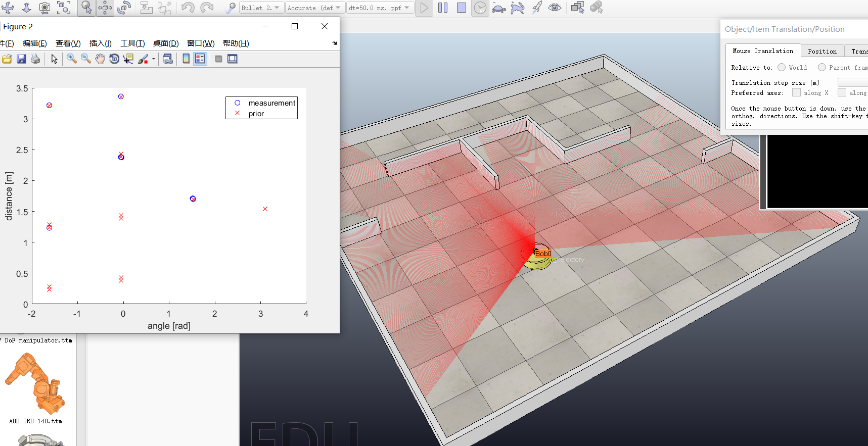Viewport: 868px width, 446px height.
Task: Hide plot tools in Figure 2 toolbar
Action: click(218, 59)
